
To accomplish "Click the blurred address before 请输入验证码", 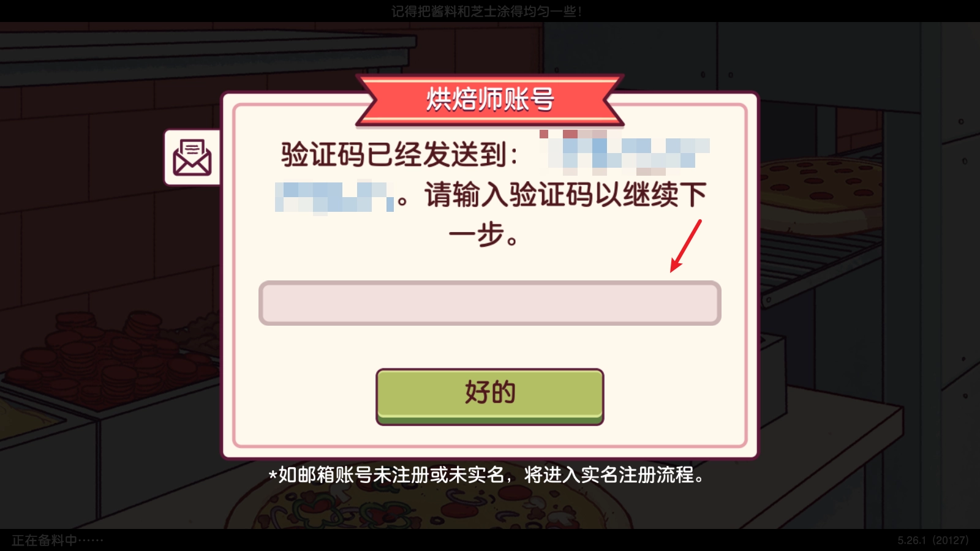I will tap(334, 197).
